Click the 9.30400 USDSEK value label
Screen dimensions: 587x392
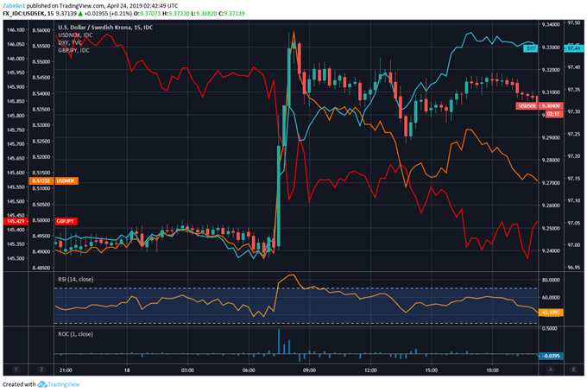tap(551, 106)
